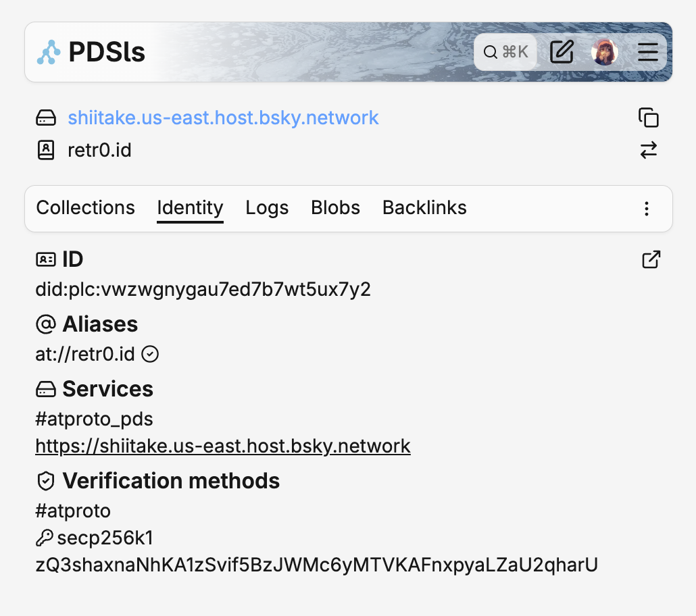Click the swap arrows icon beside retr0.id

pos(649,150)
